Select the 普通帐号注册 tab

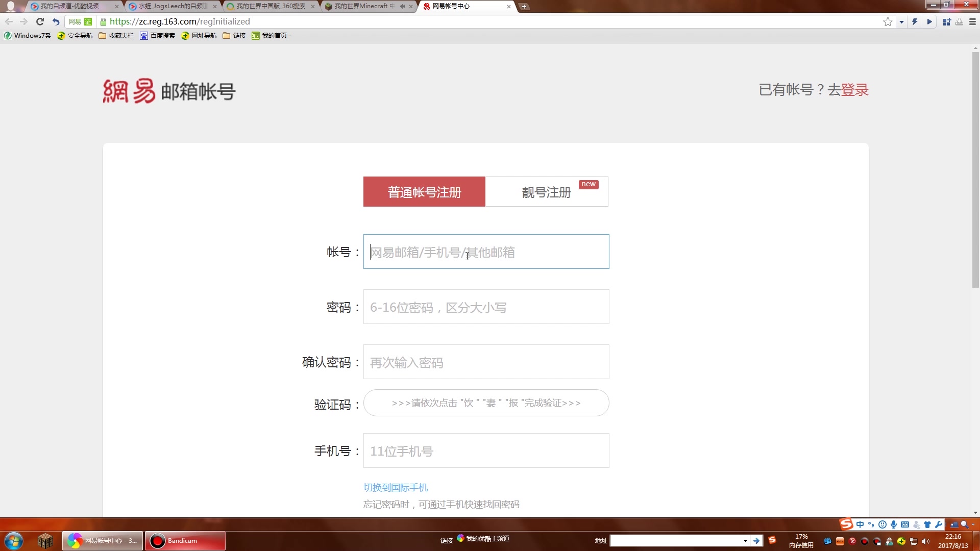tap(424, 192)
